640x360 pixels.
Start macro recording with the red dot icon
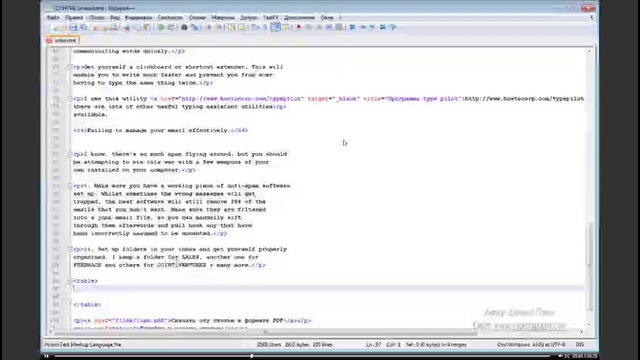pos(298,27)
